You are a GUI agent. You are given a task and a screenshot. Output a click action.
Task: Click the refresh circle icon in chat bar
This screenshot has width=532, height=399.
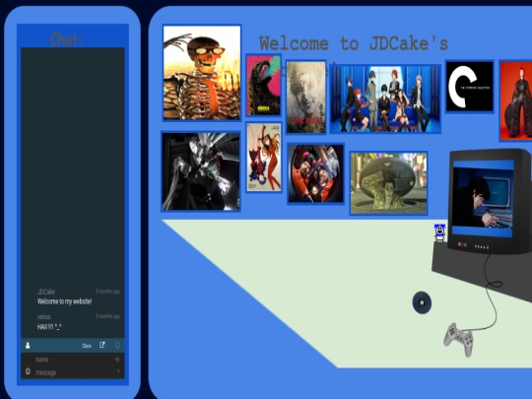pyautogui.click(x=117, y=346)
